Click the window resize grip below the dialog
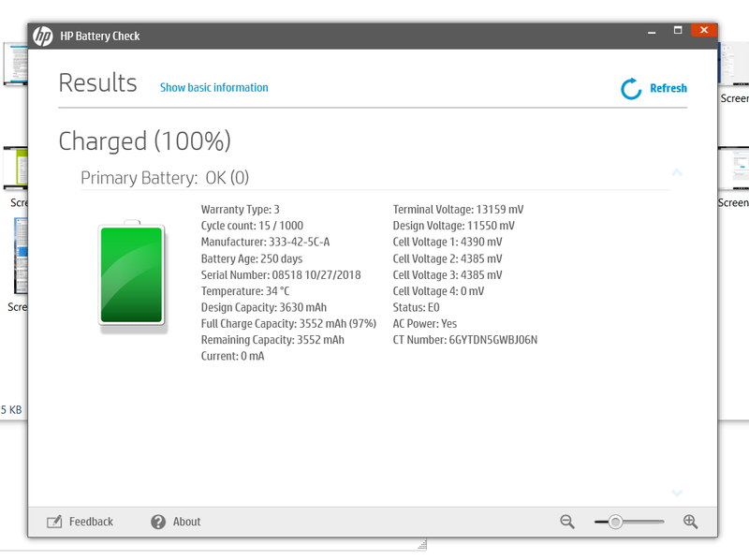 422,545
